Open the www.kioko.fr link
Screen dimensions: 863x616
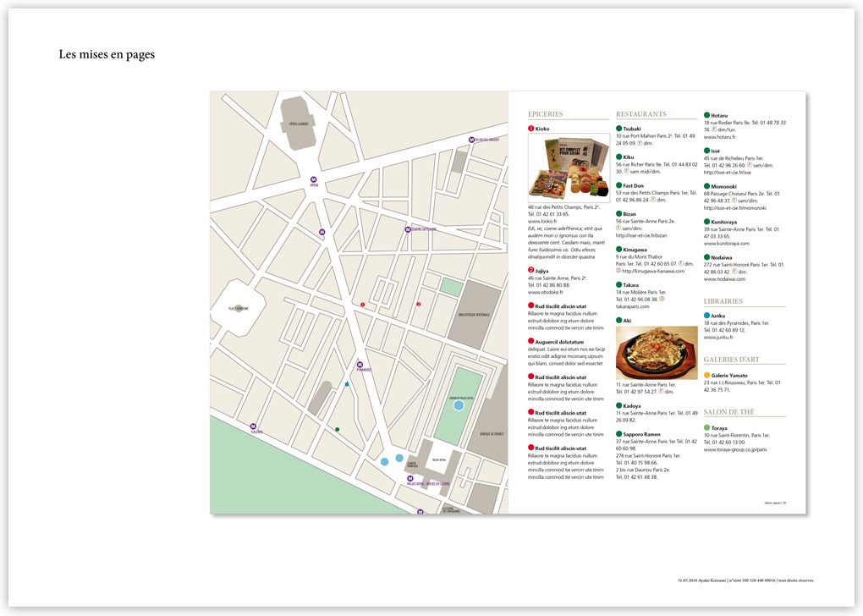pyautogui.click(x=542, y=222)
